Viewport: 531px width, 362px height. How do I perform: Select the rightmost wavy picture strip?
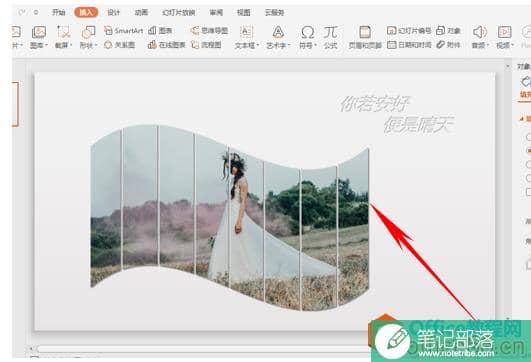click(x=354, y=227)
